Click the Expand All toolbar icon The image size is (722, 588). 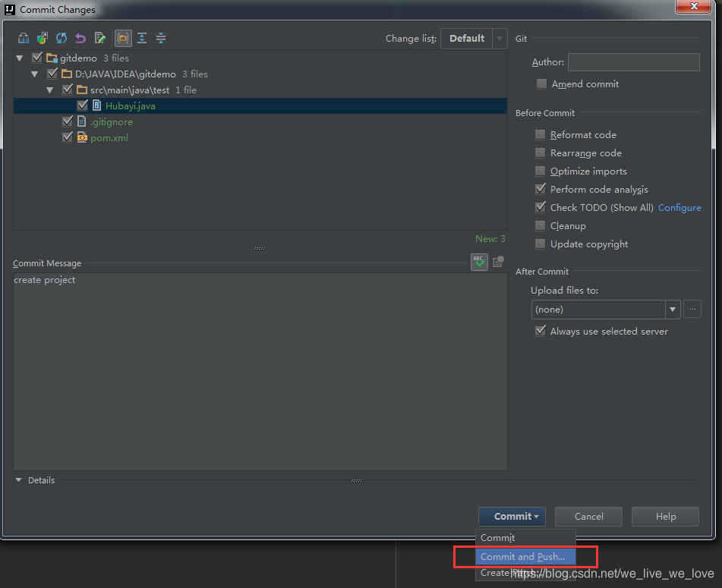[142, 38]
